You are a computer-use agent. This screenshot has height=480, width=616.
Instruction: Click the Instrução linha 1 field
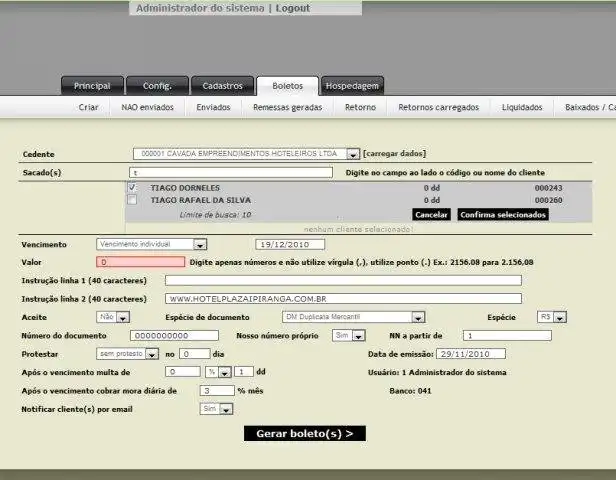[x=343, y=280]
